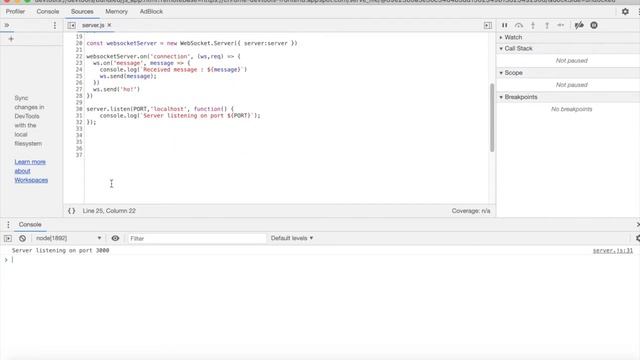Hide the file navigator pane

tap(71, 25)
